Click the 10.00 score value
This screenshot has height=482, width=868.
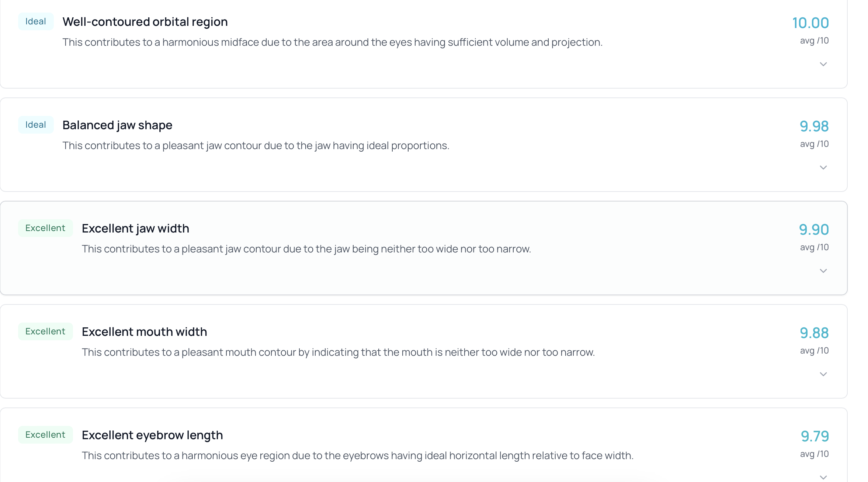[x=810, y=23]
